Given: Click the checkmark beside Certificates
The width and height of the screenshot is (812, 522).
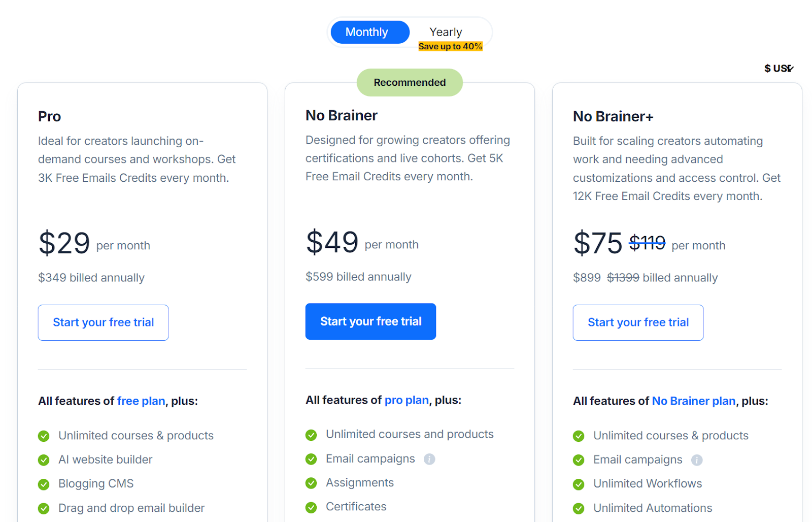Looking at the screenshot, I should click(x=311, y=507).
